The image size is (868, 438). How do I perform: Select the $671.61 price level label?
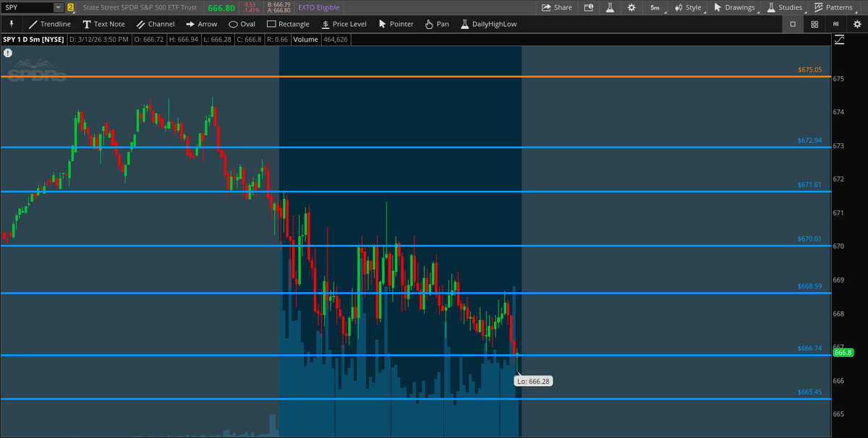[809, 185]
